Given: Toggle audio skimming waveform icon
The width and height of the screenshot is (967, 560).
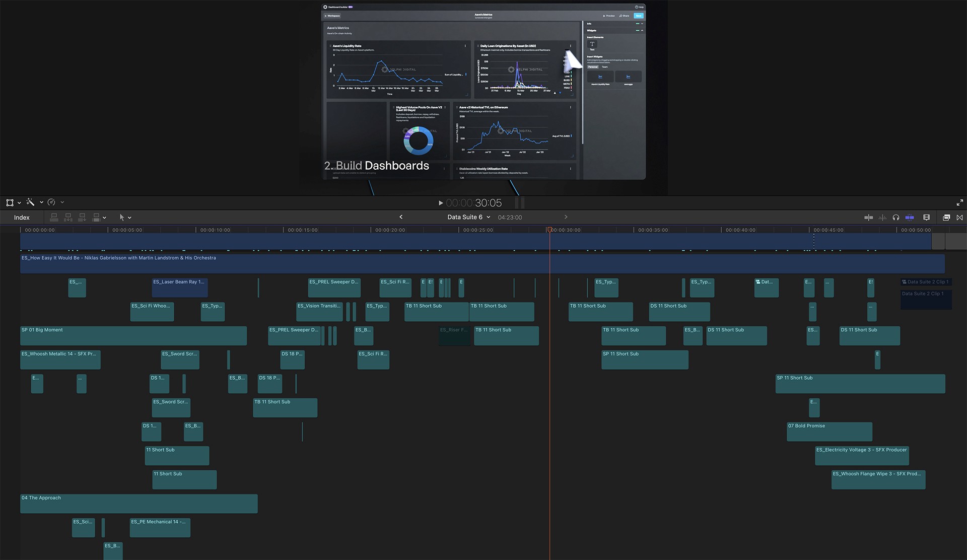Looking at the screenshot, I should click(x=882, y=218).
